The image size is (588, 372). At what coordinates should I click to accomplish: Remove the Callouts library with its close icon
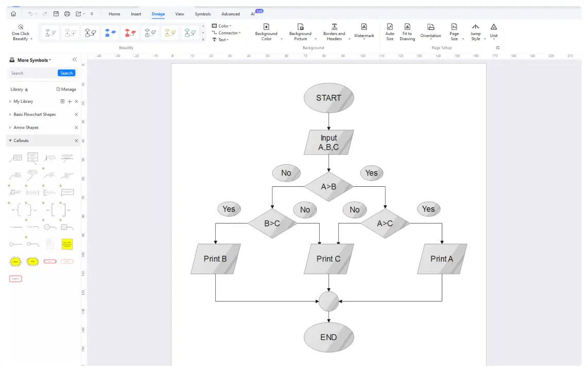(76, 140)
